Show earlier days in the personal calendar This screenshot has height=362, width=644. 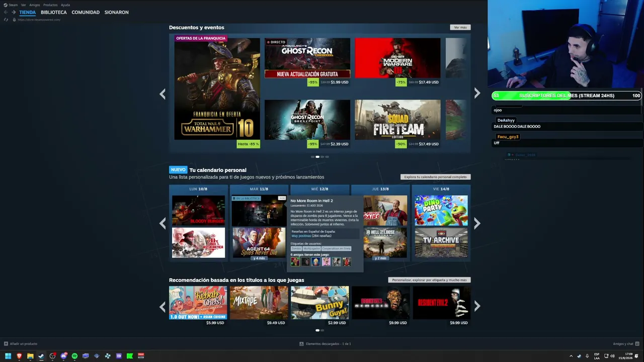[x=163, y=224]
